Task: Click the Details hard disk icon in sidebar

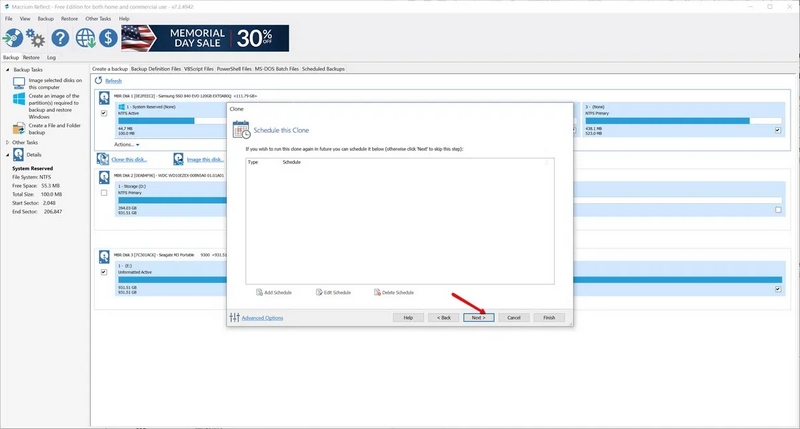Action: tap(18, 155)
